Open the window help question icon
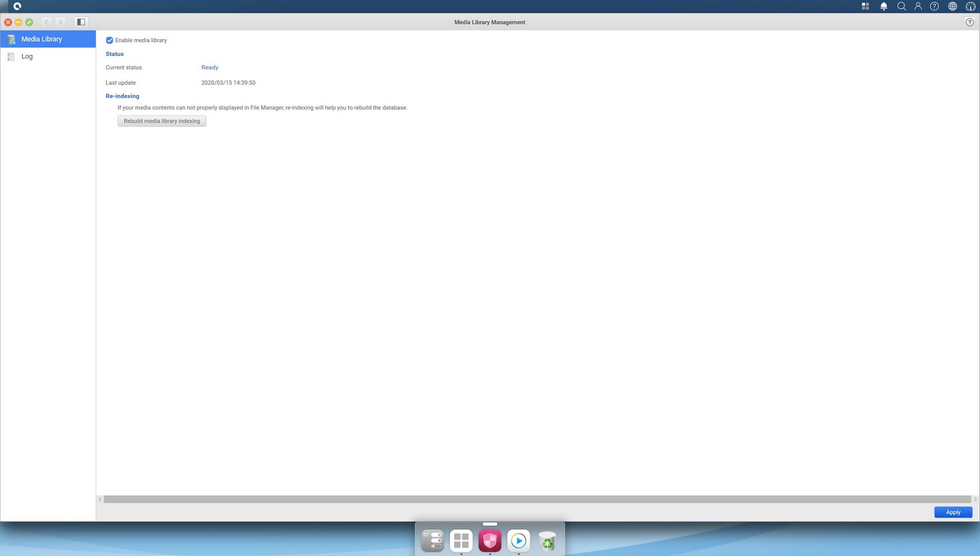The width and height of the screenshot is (980, 556). [970, 22]
